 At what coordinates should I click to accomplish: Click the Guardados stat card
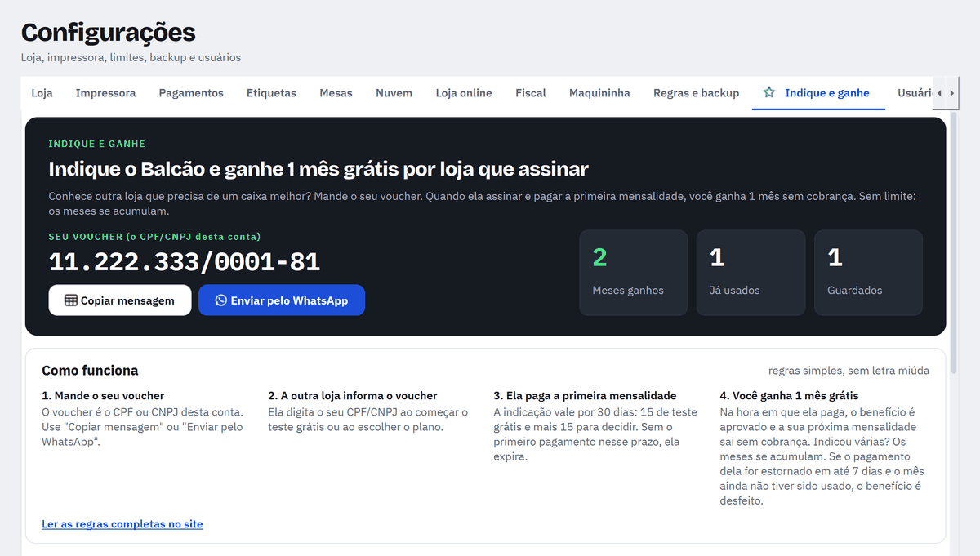869,273
